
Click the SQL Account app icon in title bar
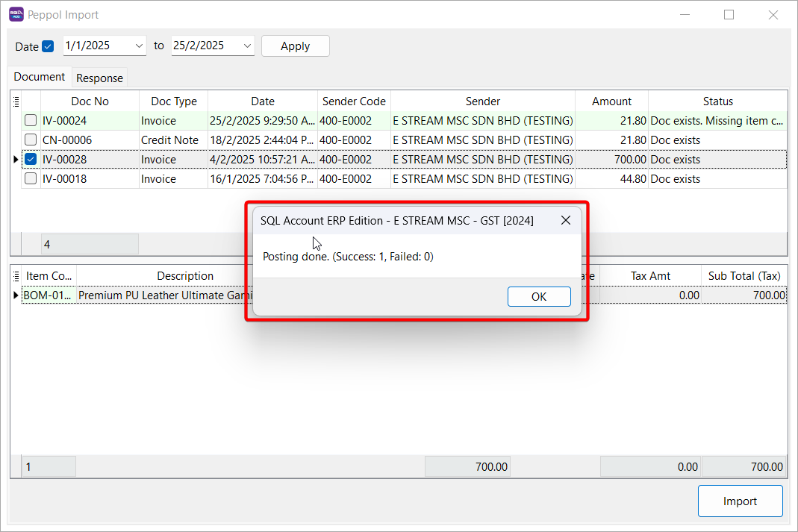coord(16,14)
